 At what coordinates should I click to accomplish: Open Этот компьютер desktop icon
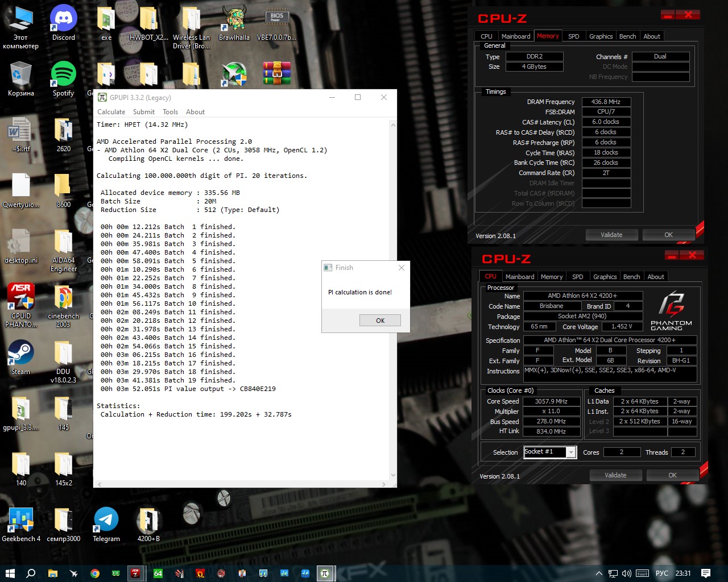pyautogui.click(x=20, y=27)
